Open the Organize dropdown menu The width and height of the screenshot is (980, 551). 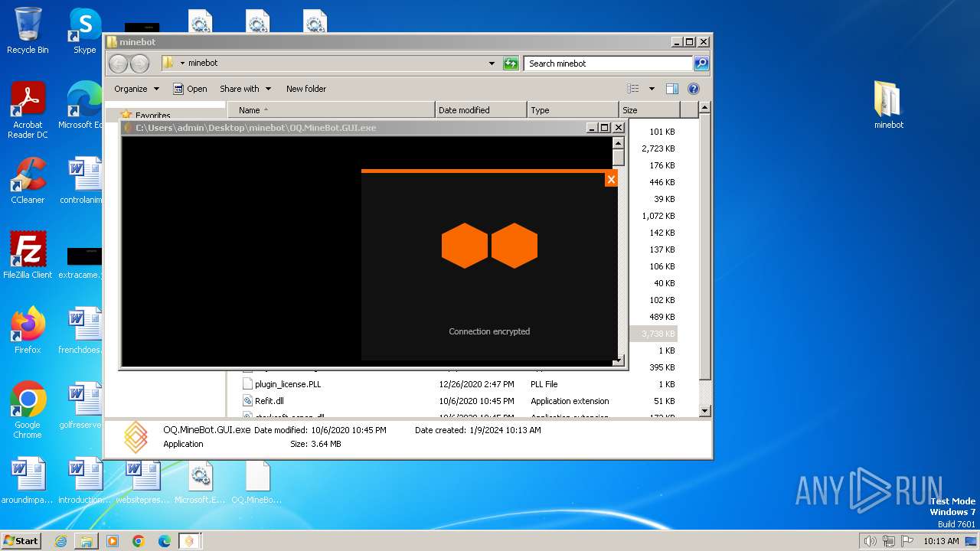(136, 89)
